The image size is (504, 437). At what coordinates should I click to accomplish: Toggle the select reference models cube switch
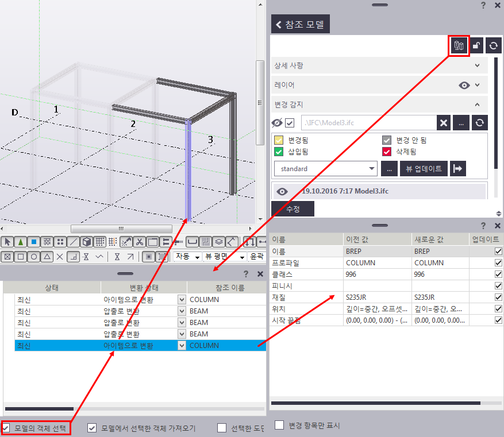pyautogui.click(x=86, y=242)
